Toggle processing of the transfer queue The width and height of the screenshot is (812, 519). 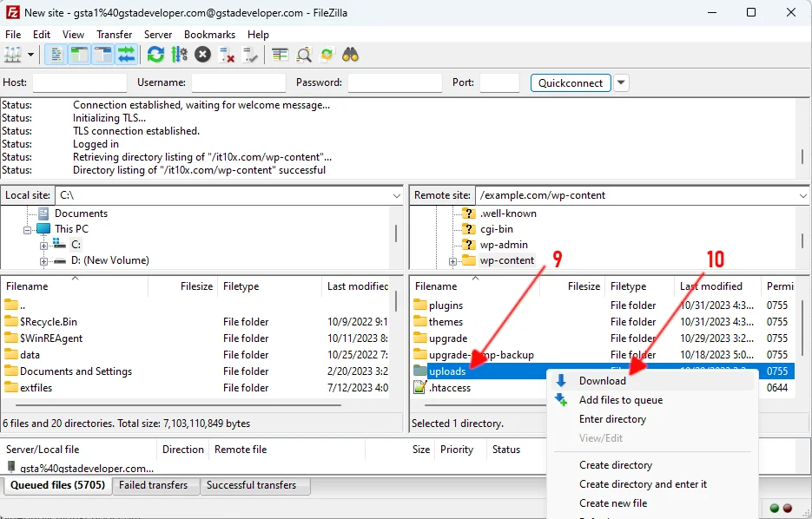click(x=180, y=55)
